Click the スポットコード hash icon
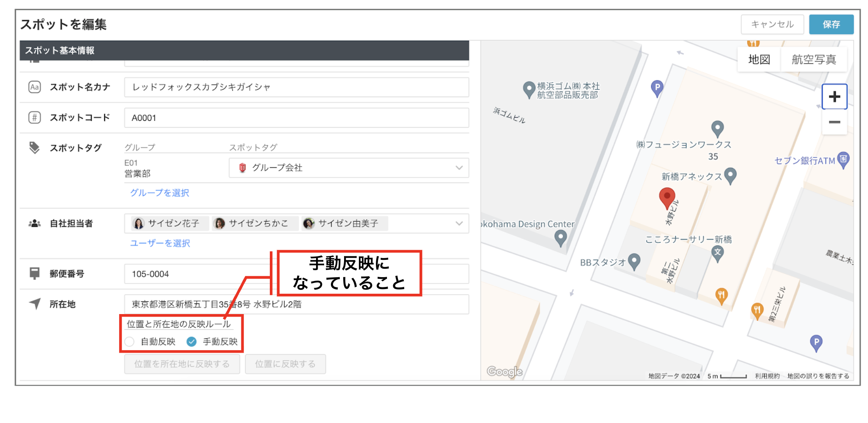This screenshot has height=423, width=868. (x=34, y=117)
